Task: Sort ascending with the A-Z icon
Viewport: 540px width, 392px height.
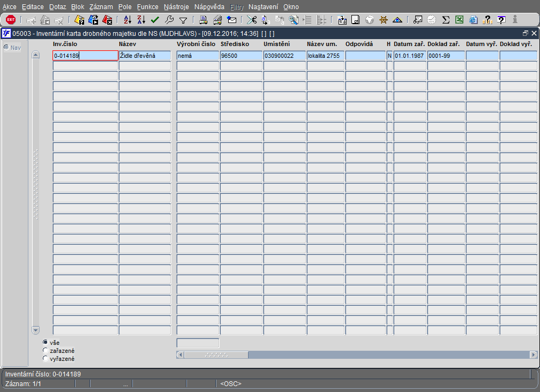Action: pyautogui.click(x=127, y=20)
